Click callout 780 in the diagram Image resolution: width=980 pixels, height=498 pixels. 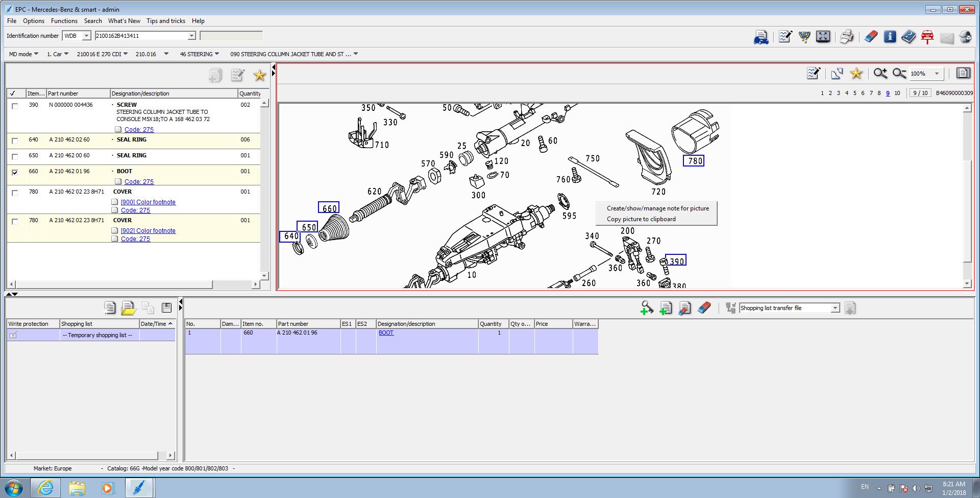[694, 161]
